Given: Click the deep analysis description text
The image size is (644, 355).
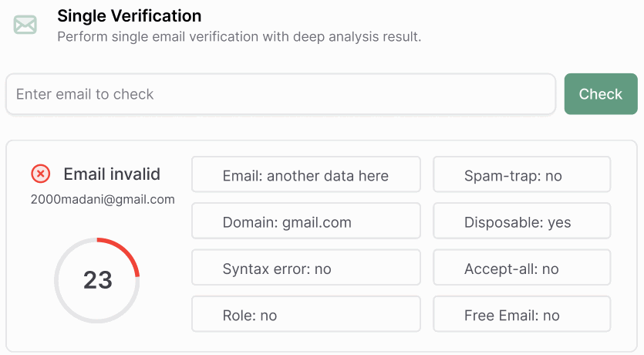Looking at the screenshot, I should (239, 36).
